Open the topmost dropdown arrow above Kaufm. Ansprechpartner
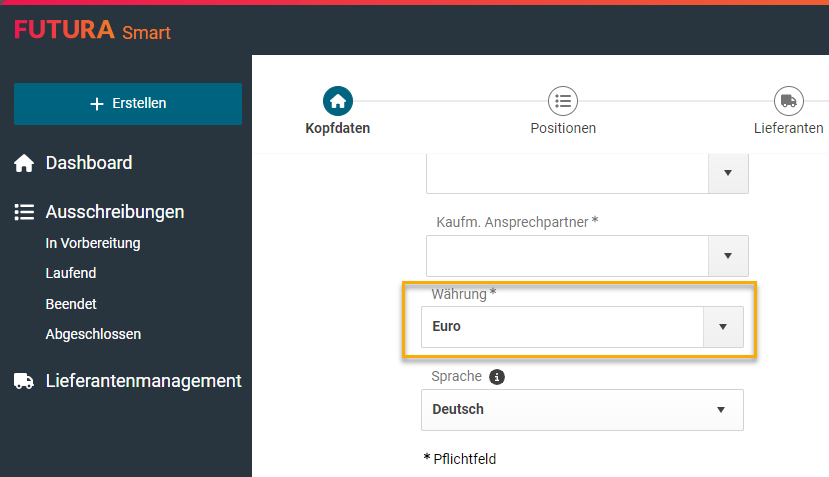 [728, 173]
